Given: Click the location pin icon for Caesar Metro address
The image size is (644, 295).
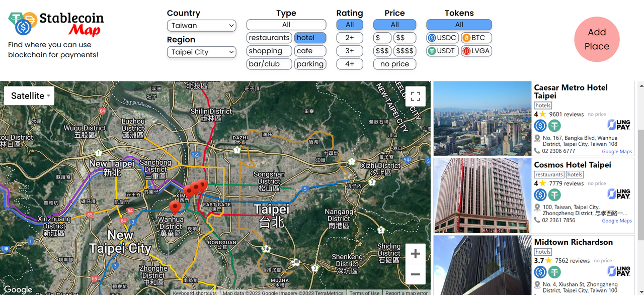Looking at the screenshot, I should click(x=538, y=138).
